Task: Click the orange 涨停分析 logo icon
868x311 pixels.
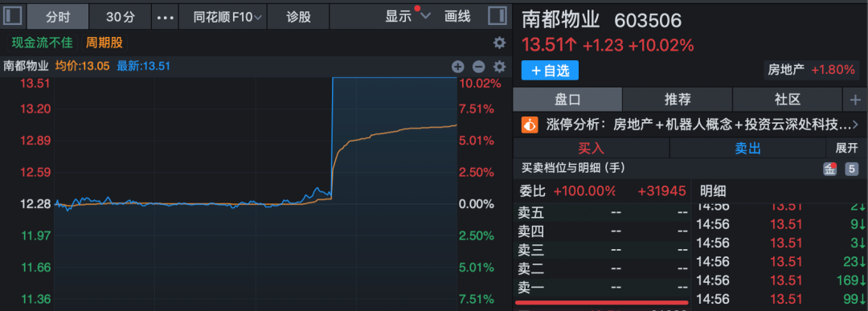Action: [x=530, y=125]
